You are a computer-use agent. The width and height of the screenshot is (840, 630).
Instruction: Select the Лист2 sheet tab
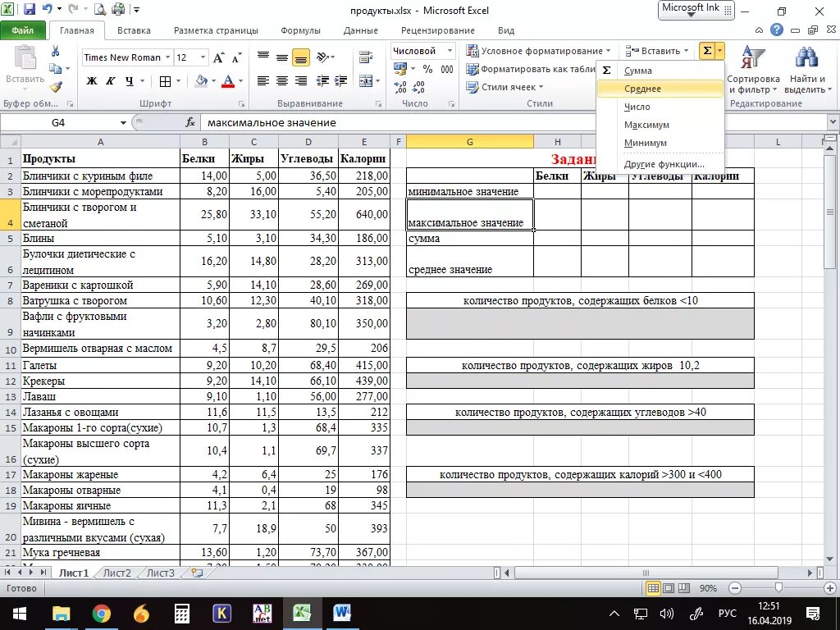click(x=116, y=573)
